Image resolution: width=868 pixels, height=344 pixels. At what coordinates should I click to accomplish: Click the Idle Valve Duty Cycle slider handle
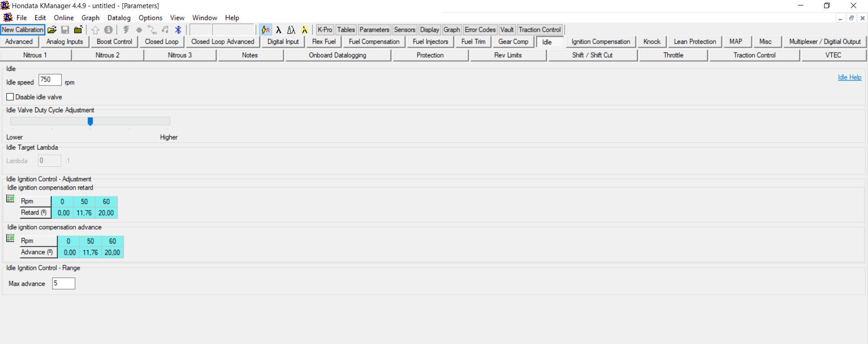[x=90, y=121]
